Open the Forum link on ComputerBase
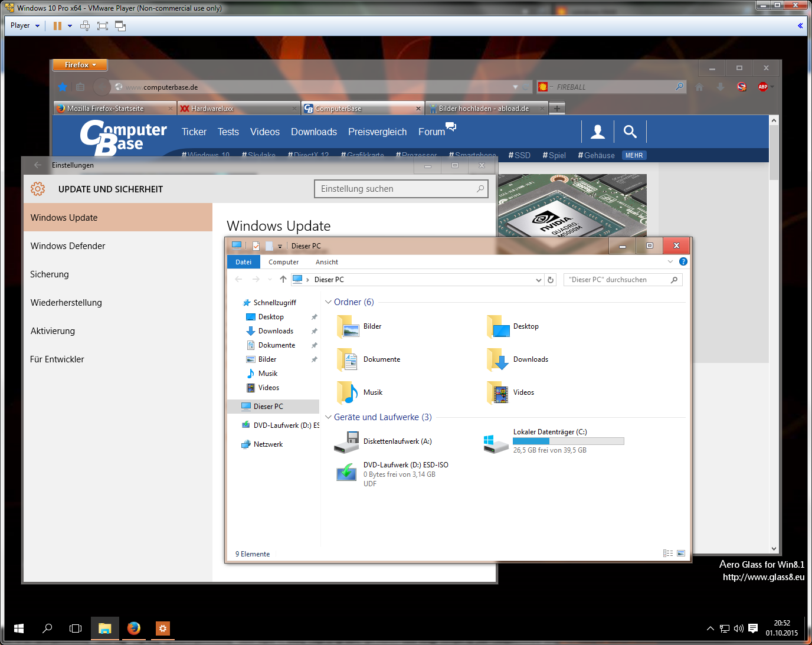 (432, 132)
